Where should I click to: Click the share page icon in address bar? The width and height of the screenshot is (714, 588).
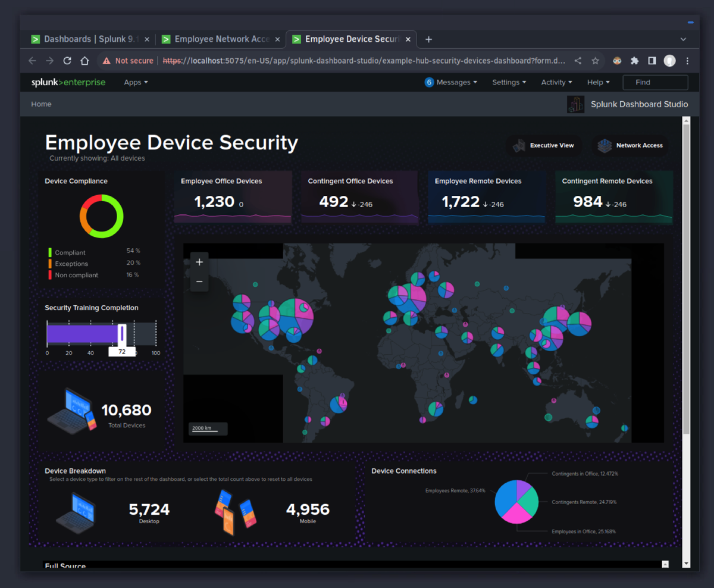(578, 61)
